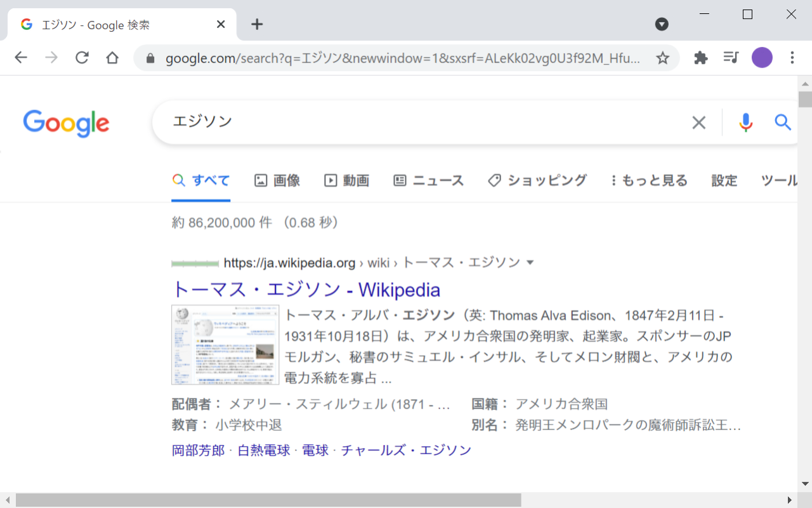Viewport: 812px width, 508px height.
Task: Click the horizontal scrollbar left arrow
Action: 6,500
